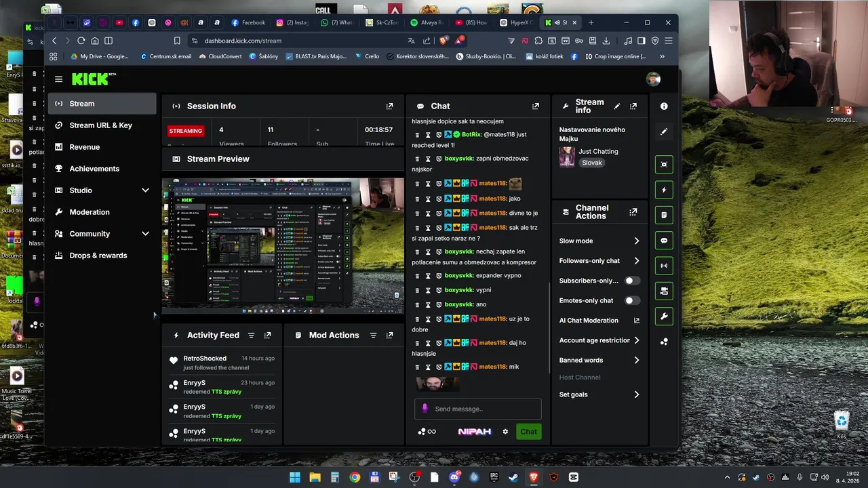868x488 pixels.
Task: Pop out the Mod Actions panel
Action: click(389, 335)
